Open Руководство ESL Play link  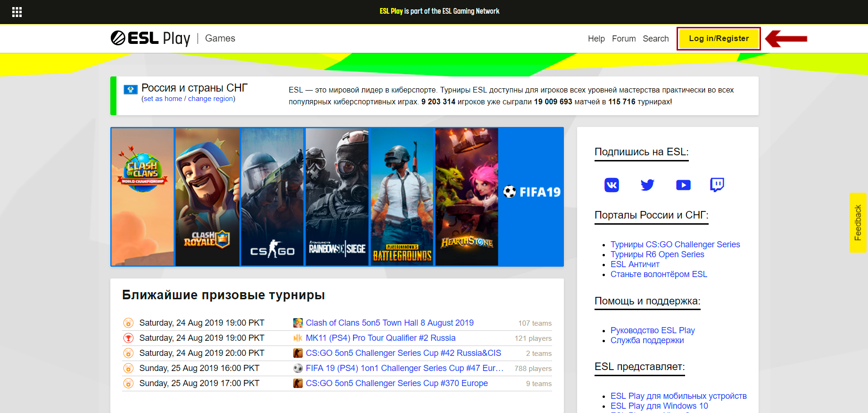pos(653,330)
